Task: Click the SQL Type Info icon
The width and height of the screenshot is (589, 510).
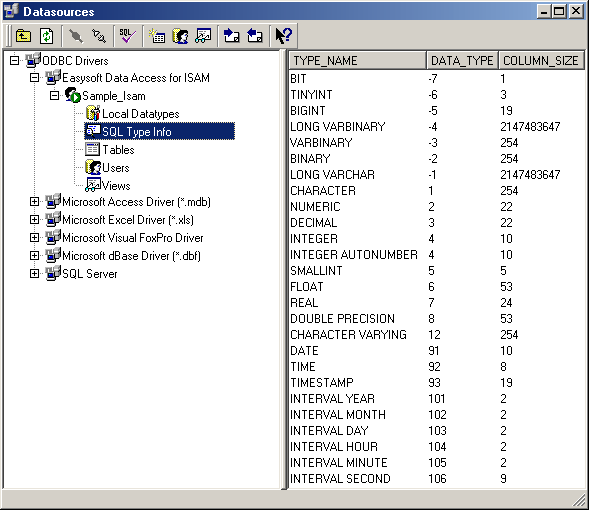Action: point(93,131)
